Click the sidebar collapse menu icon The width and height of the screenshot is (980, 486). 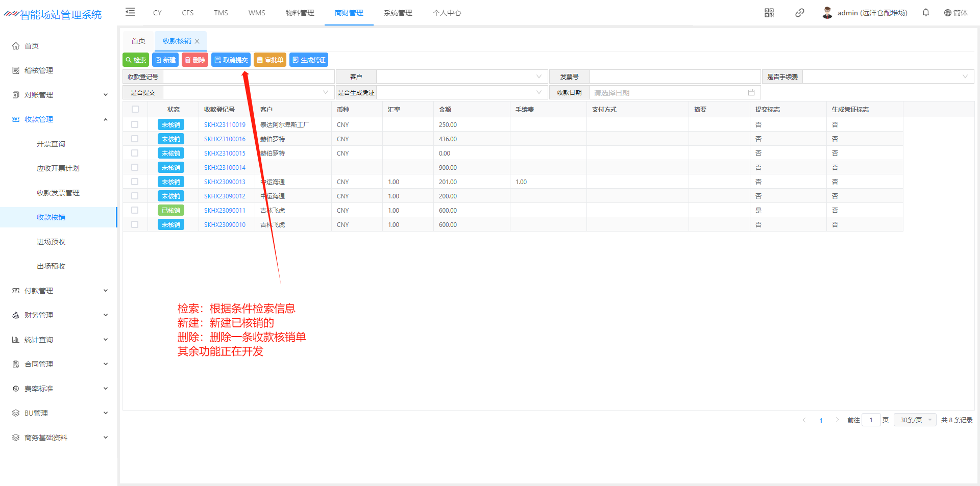(130, 12)
